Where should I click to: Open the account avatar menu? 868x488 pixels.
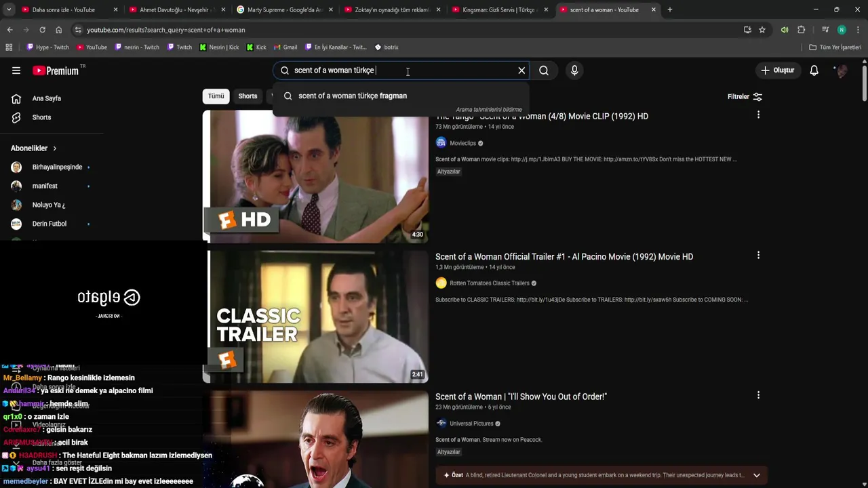[x=842, y=70]
